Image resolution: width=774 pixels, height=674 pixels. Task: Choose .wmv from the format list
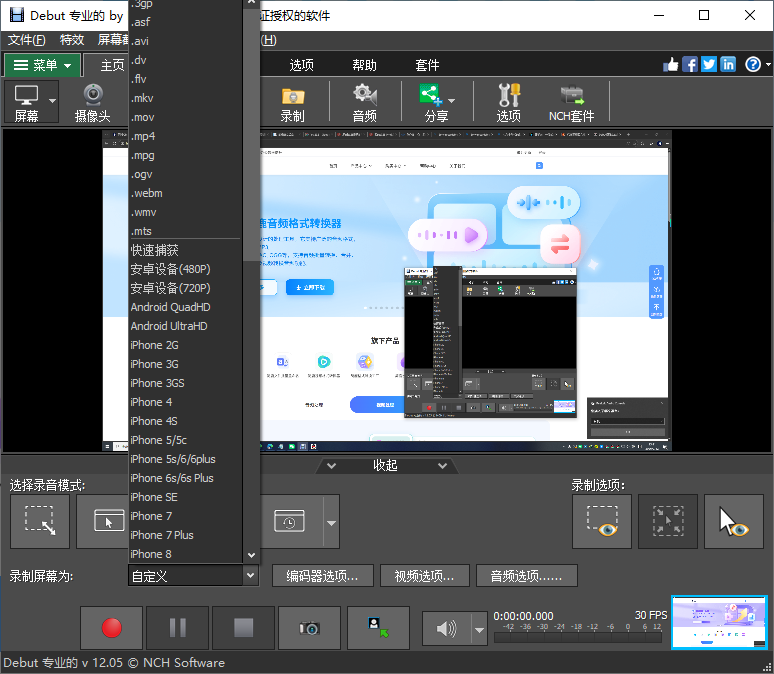pyautogui.click(x=186, y=212)
